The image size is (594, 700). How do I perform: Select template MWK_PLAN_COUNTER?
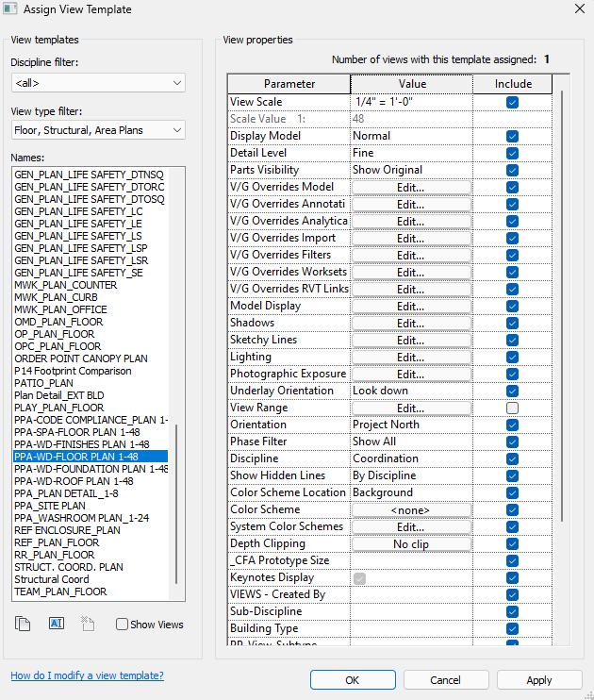pyautogui.click(x=66, y=285)
